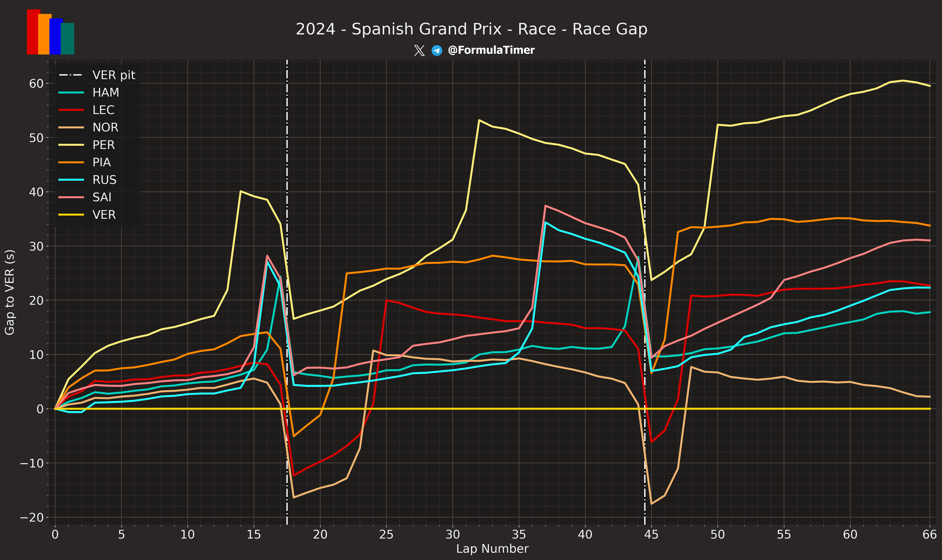The width and height of the screenshot is (942, 560).
Task: Click the '0' tick on the gap axis
Action: pos(40,409)
